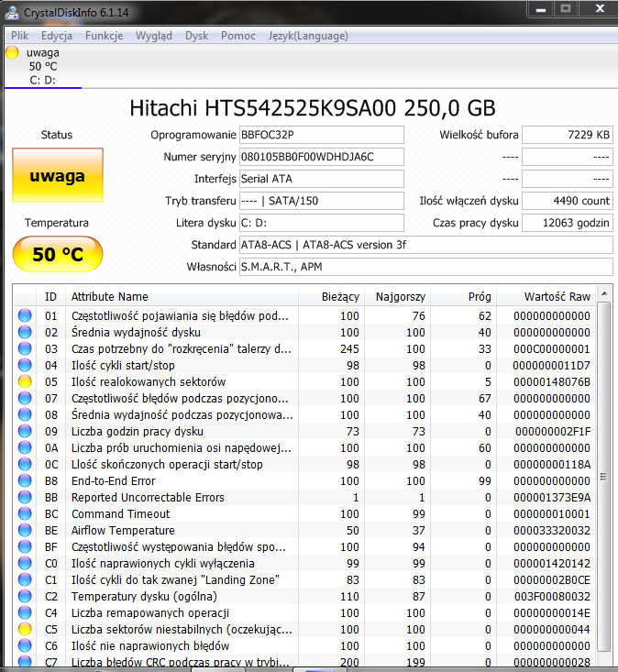
Task: Click the attribute list vertical scrollbar thumb
Action: click(x=604, y=477)
